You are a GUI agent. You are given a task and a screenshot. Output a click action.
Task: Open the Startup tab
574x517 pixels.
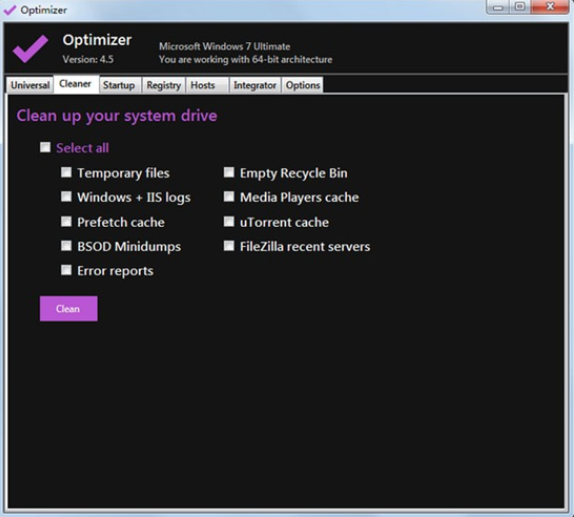click(x=119, y=85)
